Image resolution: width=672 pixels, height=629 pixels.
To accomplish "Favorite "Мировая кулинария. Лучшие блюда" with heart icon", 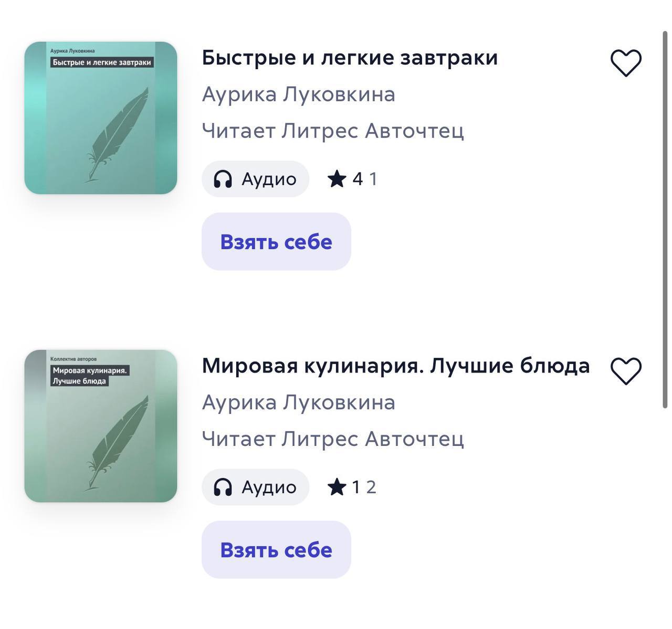I will point(626,371).
